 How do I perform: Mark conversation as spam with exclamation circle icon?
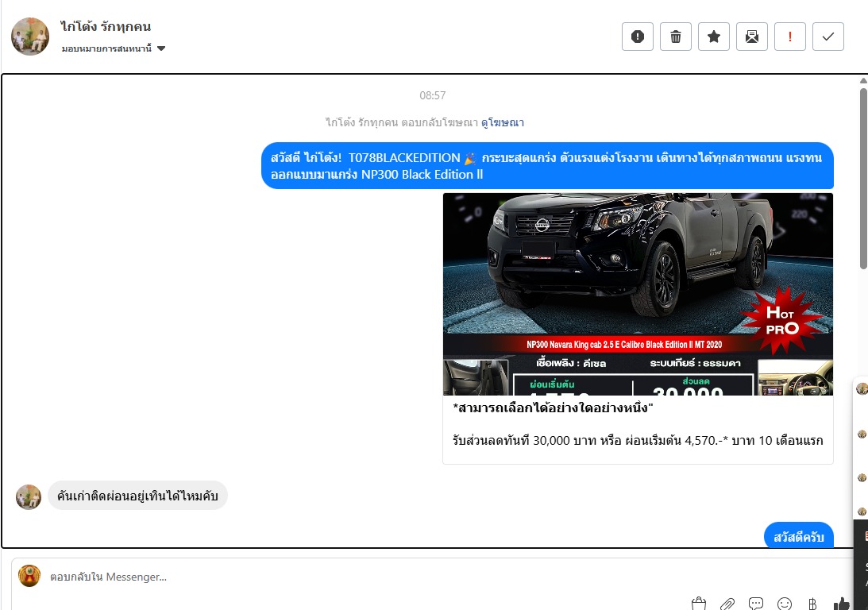coord(637,37)
